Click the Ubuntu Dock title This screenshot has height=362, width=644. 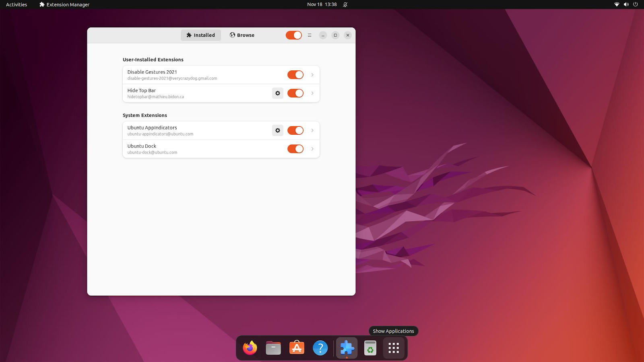[x=142, y=146]
